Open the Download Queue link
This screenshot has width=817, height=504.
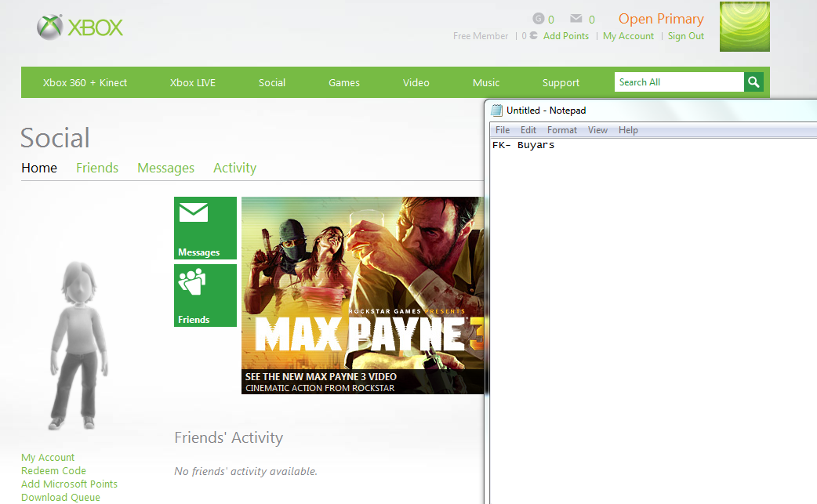click(x=60, y=497)
